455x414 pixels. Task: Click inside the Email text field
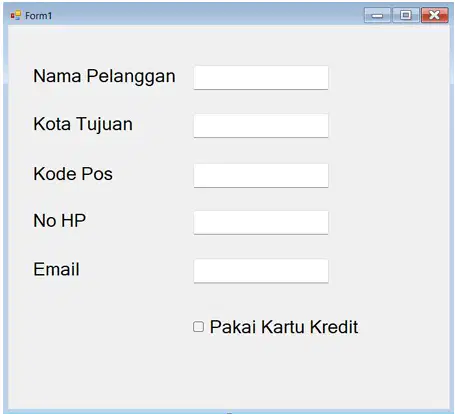(x=261, y=271)
